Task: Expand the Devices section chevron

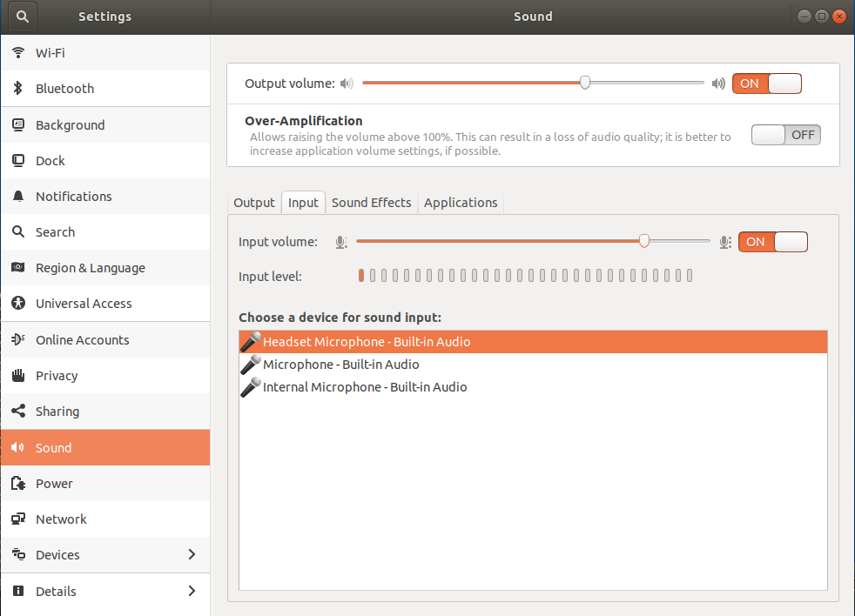Action: point(192,554)
